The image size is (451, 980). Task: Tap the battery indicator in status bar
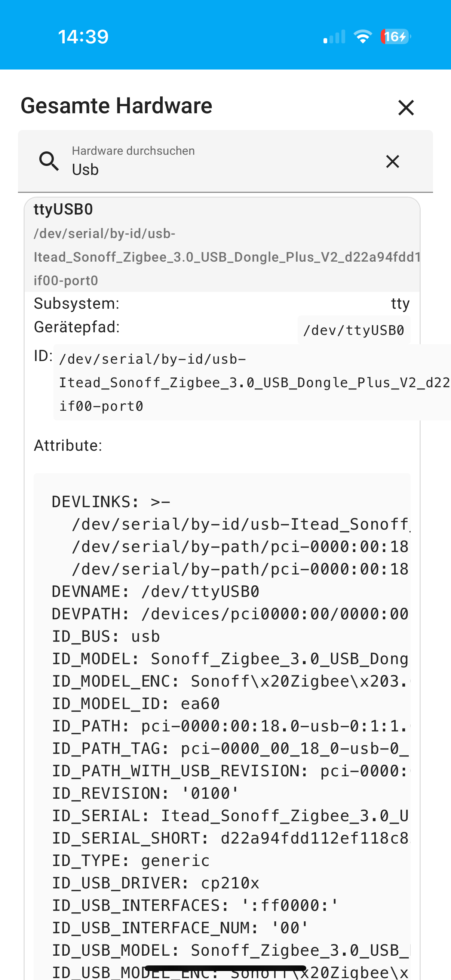(x=395, y=37)
